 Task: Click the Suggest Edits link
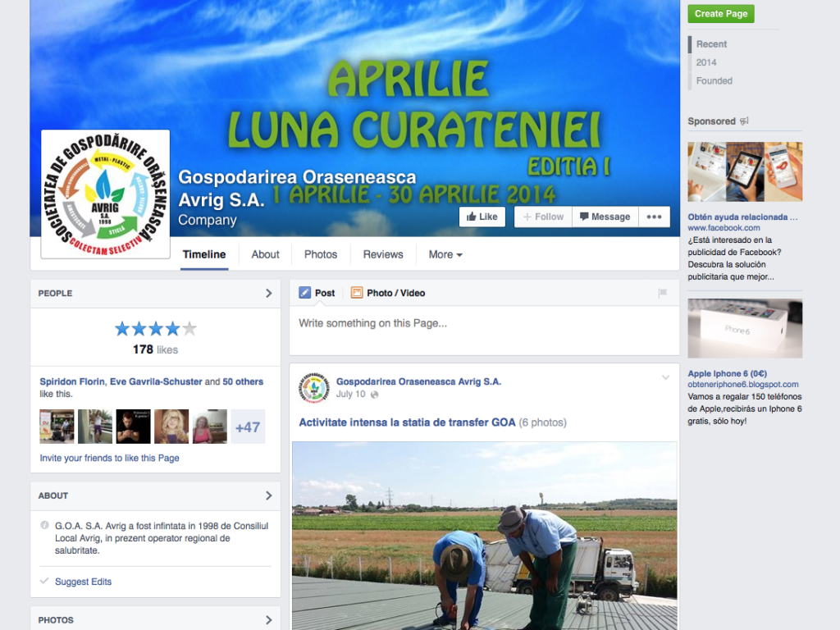[x=83, y=582]
